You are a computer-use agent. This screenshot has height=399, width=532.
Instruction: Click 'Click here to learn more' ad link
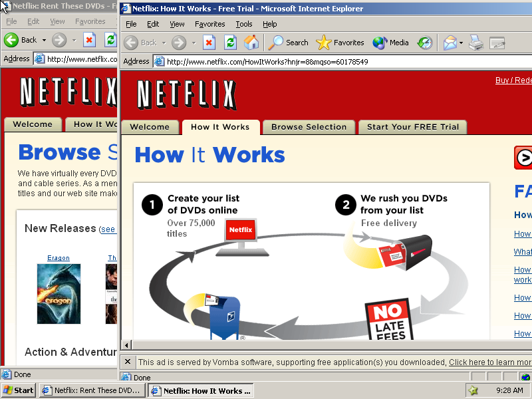(490, 362)
